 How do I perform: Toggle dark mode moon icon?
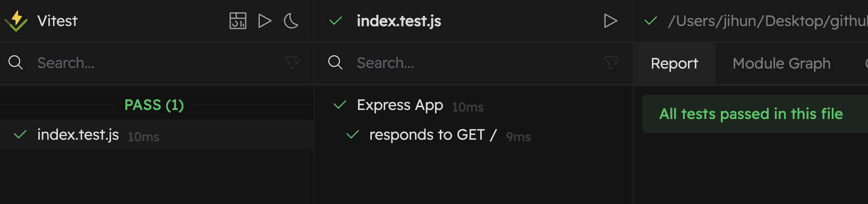(291, 21)
